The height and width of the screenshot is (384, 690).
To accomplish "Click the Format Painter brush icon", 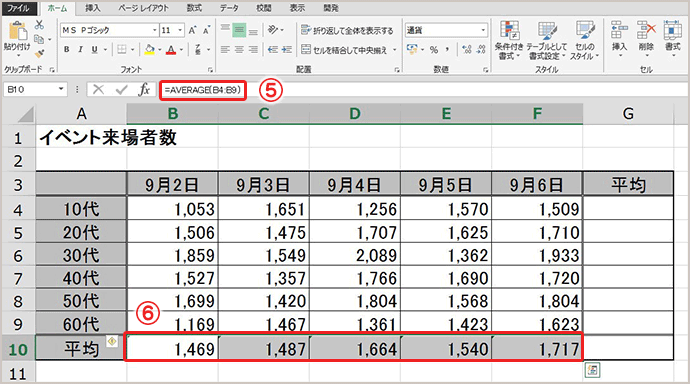I will click(39, 54).
